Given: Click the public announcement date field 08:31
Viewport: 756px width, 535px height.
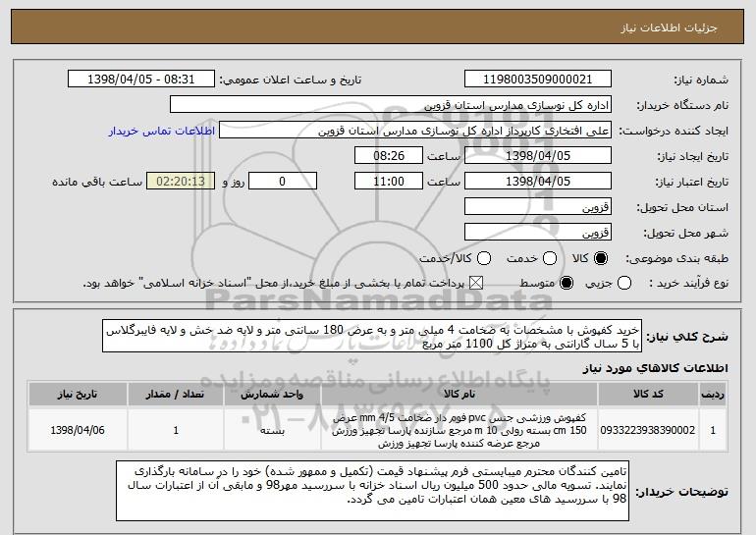Looking at the screenshot, I should pyautogui.click(x=141, y=80).
